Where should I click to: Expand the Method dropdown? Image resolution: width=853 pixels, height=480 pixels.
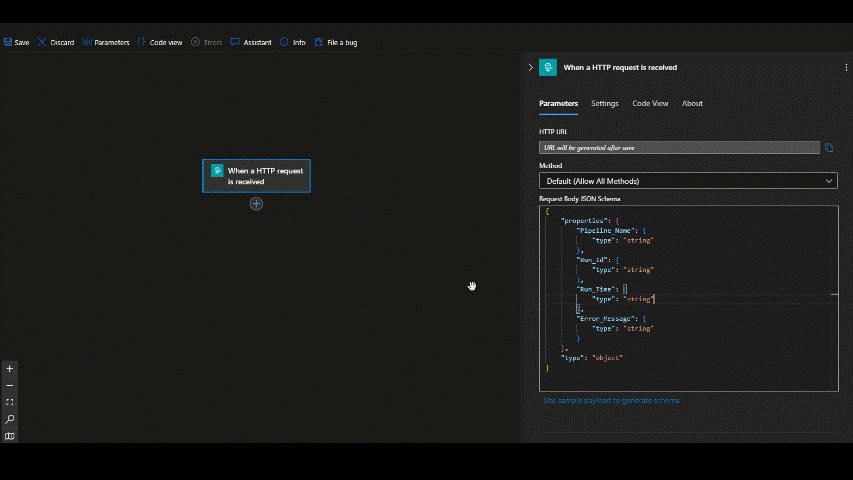click(x=688, y=181)
